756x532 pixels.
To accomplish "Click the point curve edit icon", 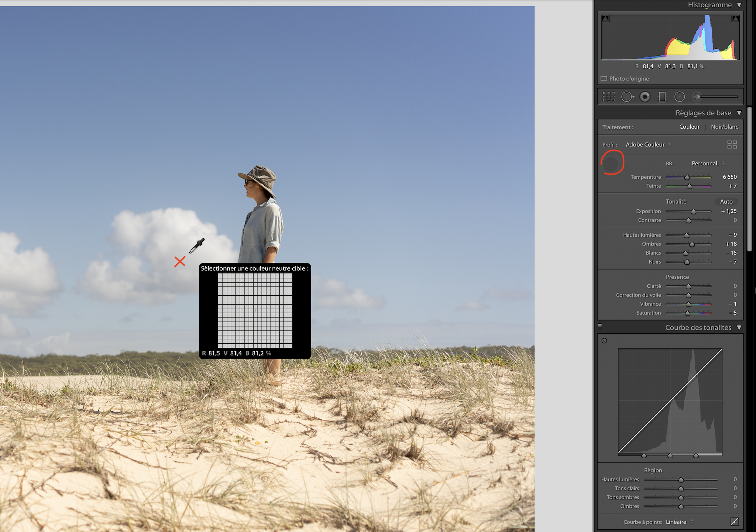I will click(x=735, y=521).
